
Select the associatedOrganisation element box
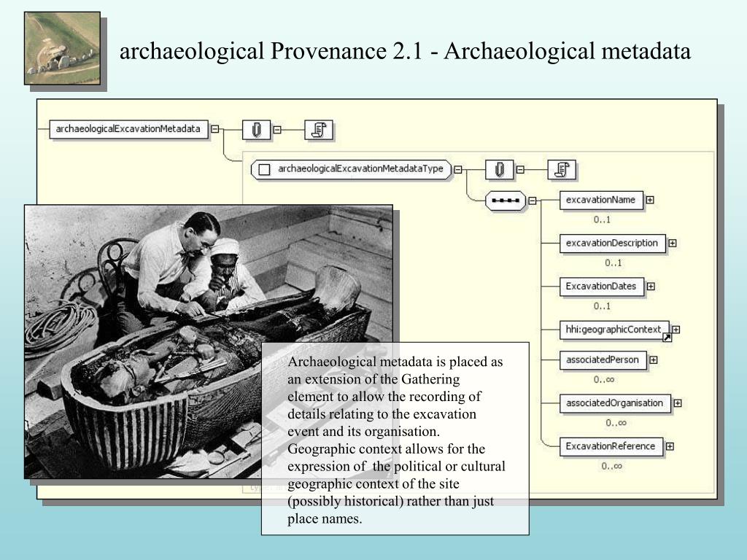pos(615,403)
